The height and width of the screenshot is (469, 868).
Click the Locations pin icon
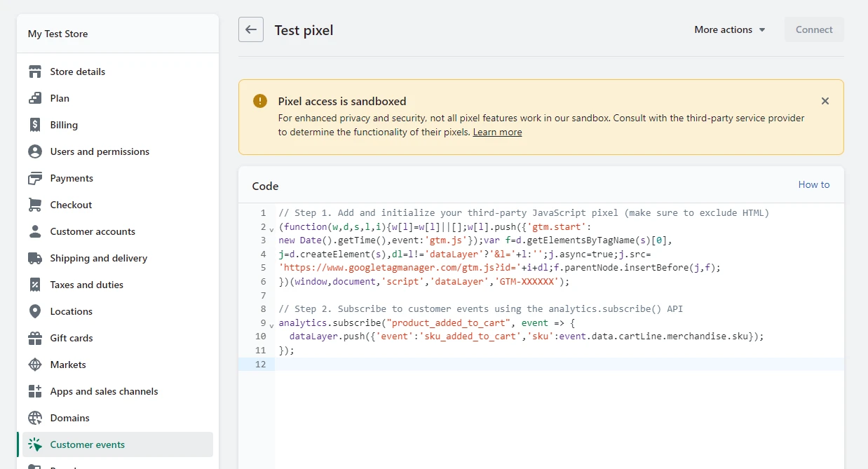click(x=35, y=311)
